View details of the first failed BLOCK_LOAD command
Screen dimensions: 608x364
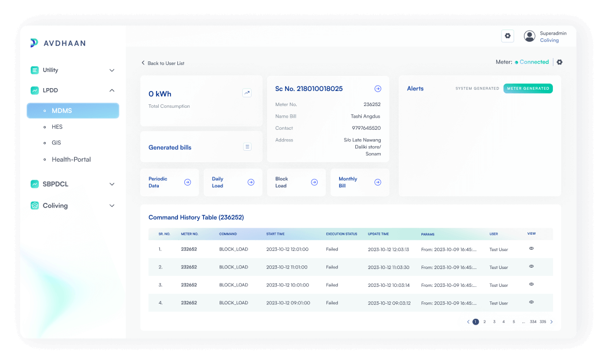531,249
